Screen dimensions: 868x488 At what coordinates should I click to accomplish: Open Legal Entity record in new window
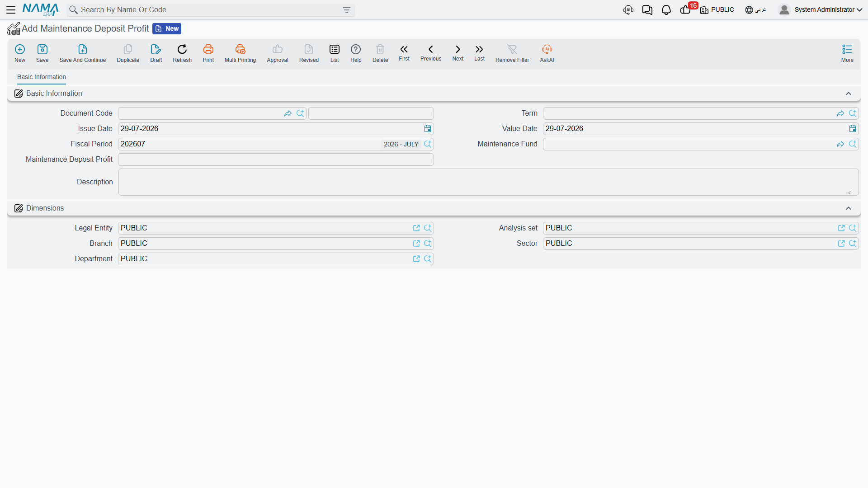tap(416, 228)
